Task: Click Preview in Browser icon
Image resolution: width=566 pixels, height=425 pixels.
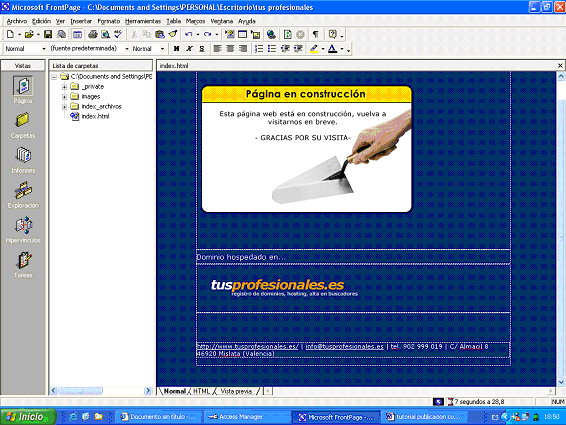Action: [105, 34]
